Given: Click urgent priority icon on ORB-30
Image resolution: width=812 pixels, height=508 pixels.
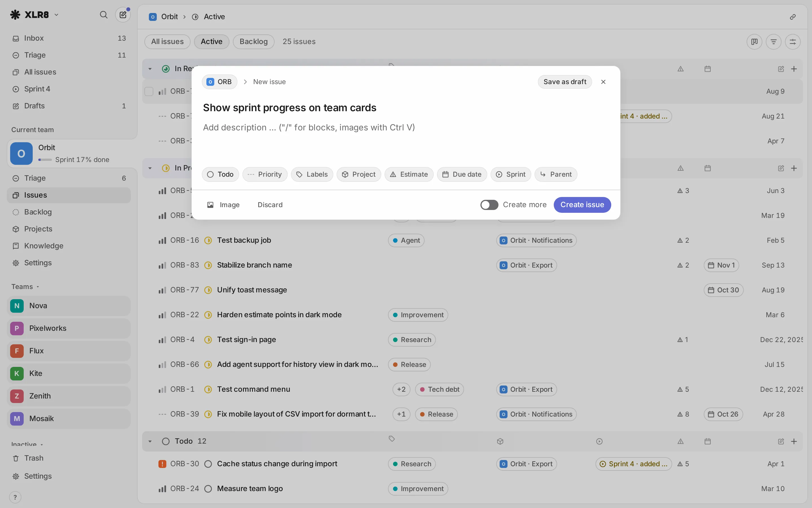Looking at the screenshot, I should [x=162, y=464].
